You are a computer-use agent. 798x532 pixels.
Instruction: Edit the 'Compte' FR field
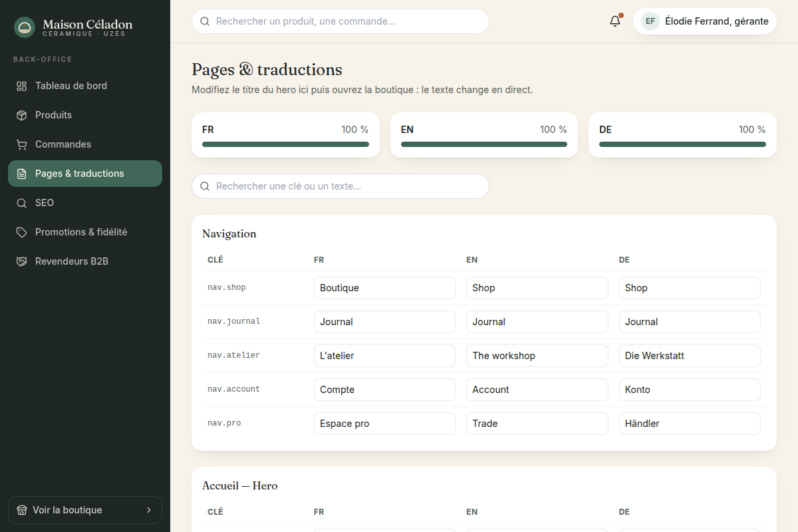click(x=384, y=390)
